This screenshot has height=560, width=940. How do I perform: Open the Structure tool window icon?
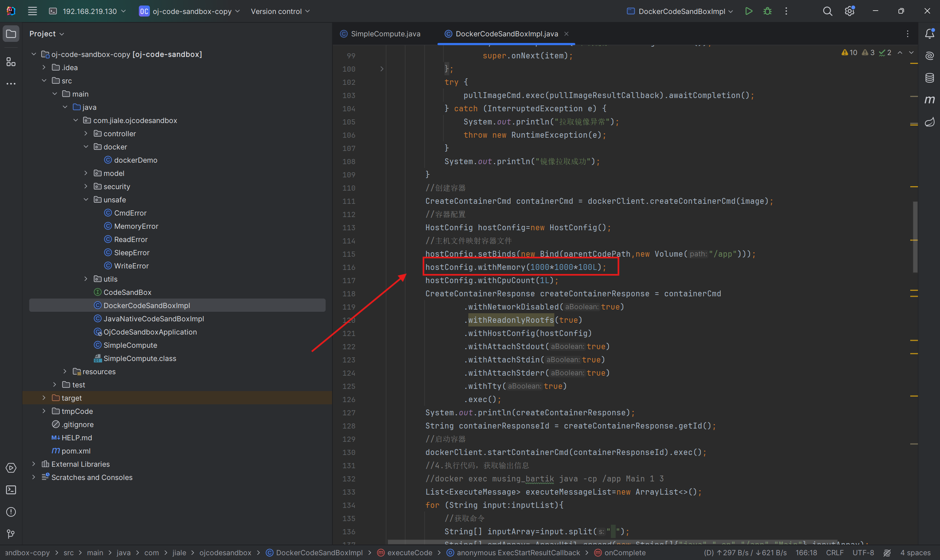tap(11, 62)
